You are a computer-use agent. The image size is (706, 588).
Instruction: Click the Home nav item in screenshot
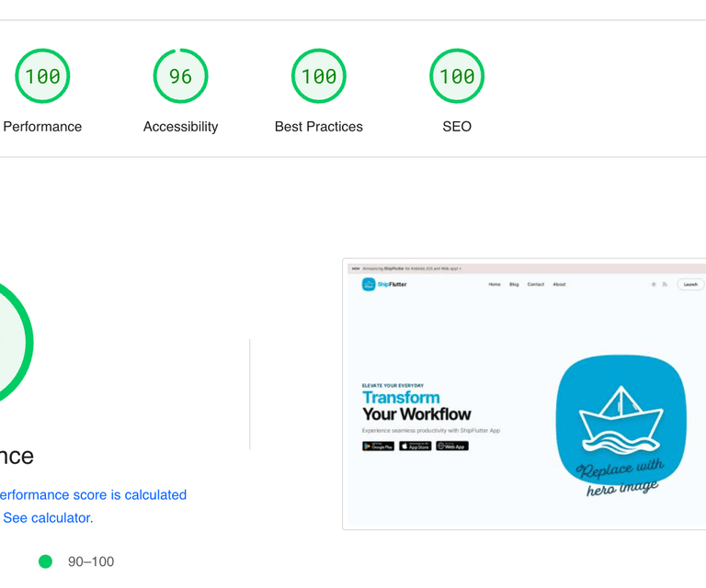pyautogui.click(x=495, y=284)
